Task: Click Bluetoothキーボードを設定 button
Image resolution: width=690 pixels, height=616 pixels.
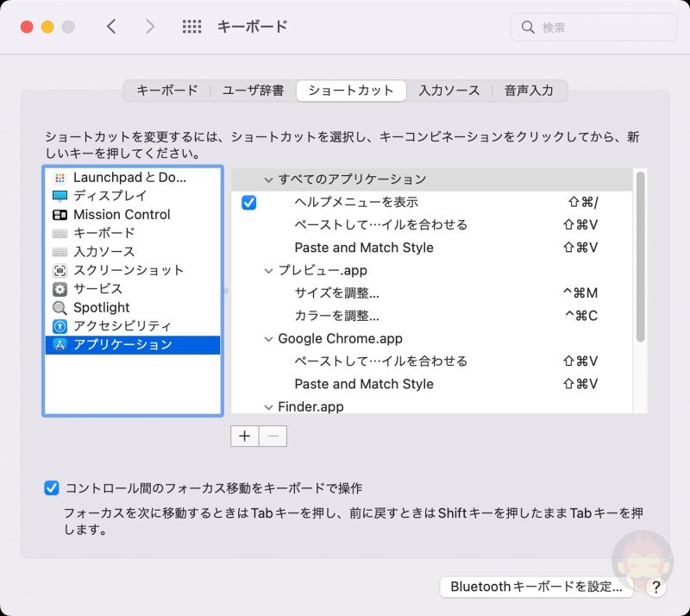Action: click(x=536, y=587)
